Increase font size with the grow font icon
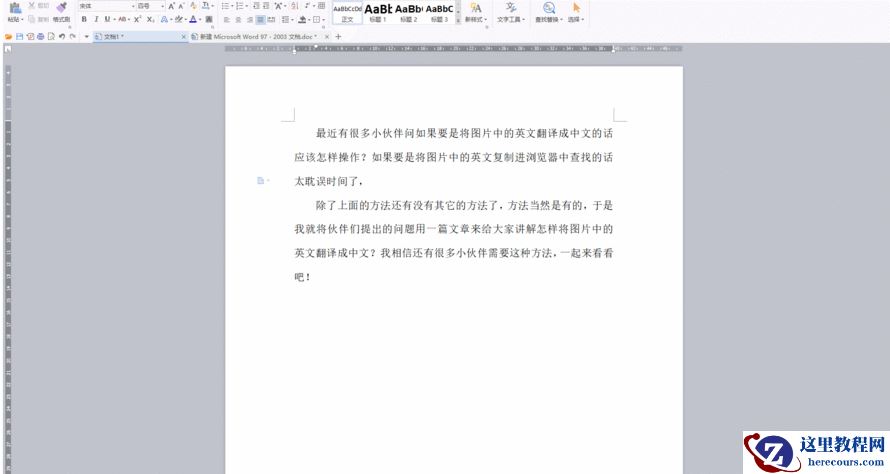 (x=171, y=6)
